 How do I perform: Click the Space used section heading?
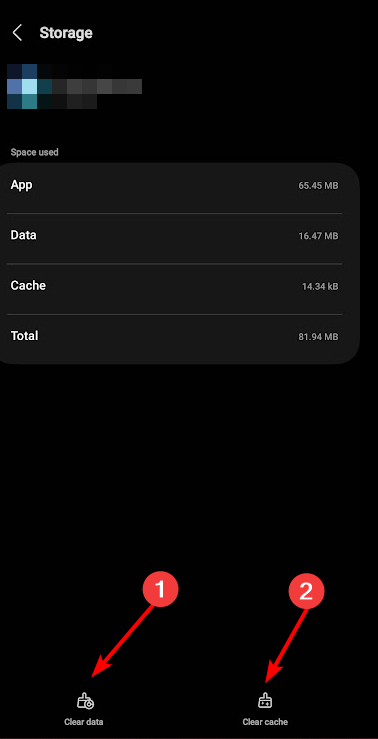[x=34, y=152]
